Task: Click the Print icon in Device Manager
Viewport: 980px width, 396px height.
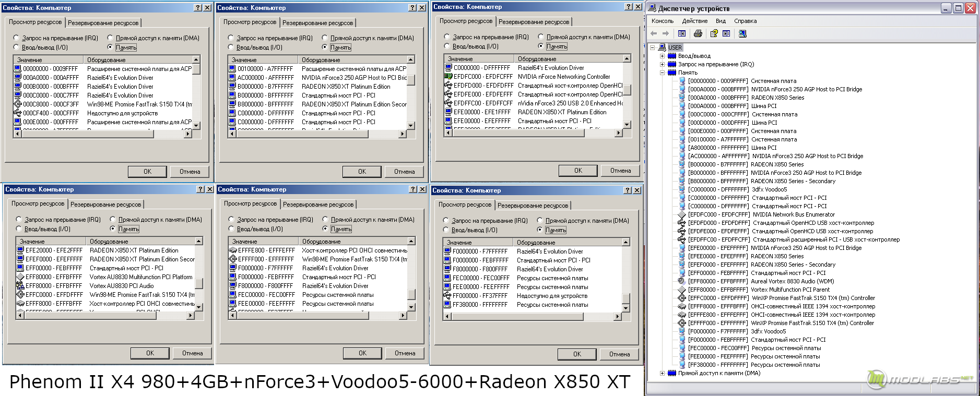Action: pyautogui.click(x=698, y=33)
